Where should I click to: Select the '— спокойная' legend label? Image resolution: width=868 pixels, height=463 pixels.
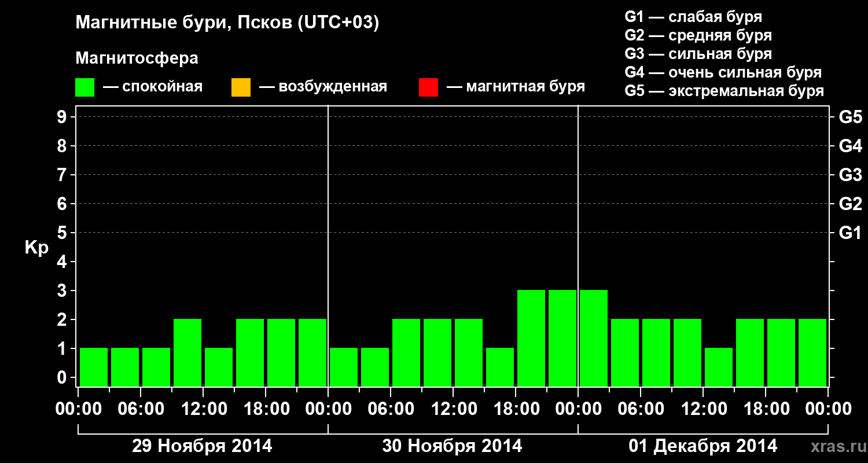(153, 87)
